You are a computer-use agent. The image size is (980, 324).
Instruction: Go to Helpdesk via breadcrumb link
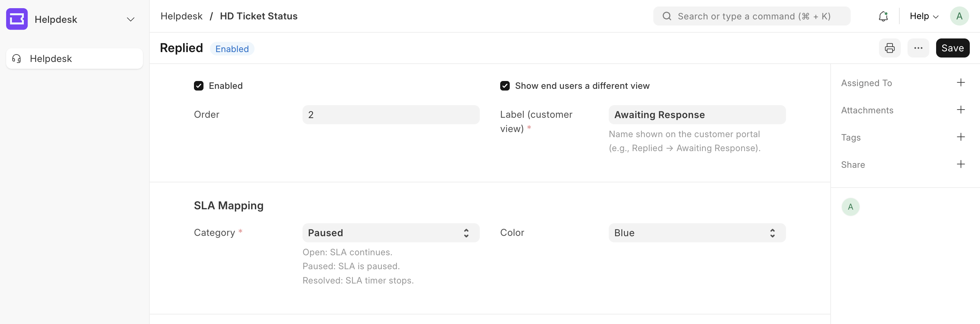(181, 16)
